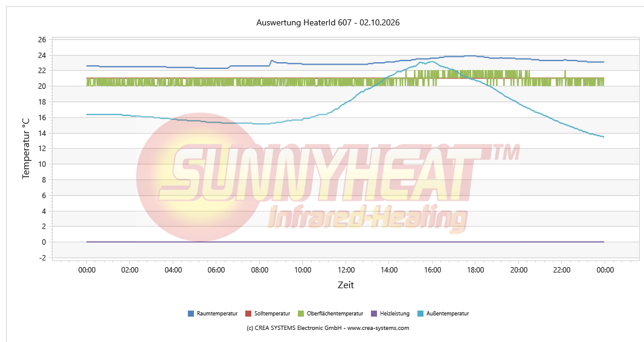Click the red Solltemperatur legend swatch
Image resolution: width=644 pixels, height=342 pixels.
point(248,314)
